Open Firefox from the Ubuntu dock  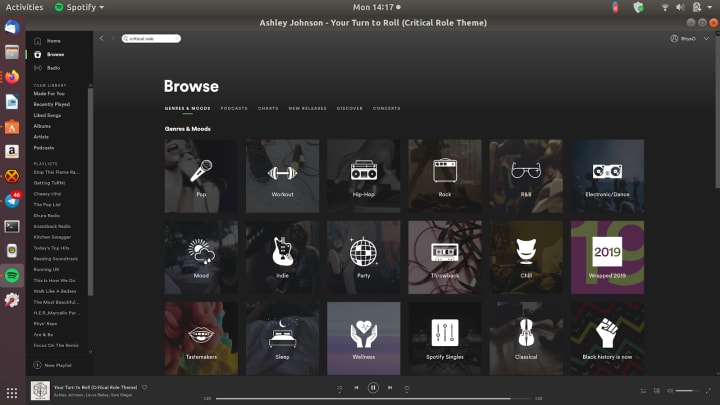click(x=12, y=77)
